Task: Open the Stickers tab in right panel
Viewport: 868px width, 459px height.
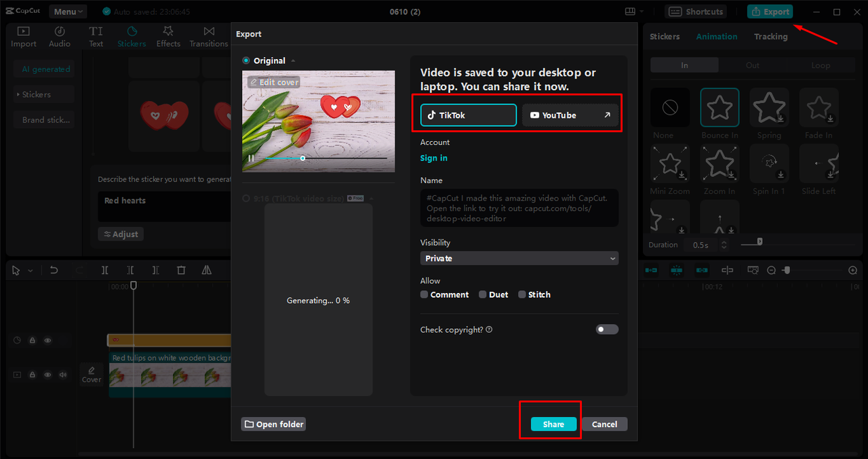Action: 665,37
